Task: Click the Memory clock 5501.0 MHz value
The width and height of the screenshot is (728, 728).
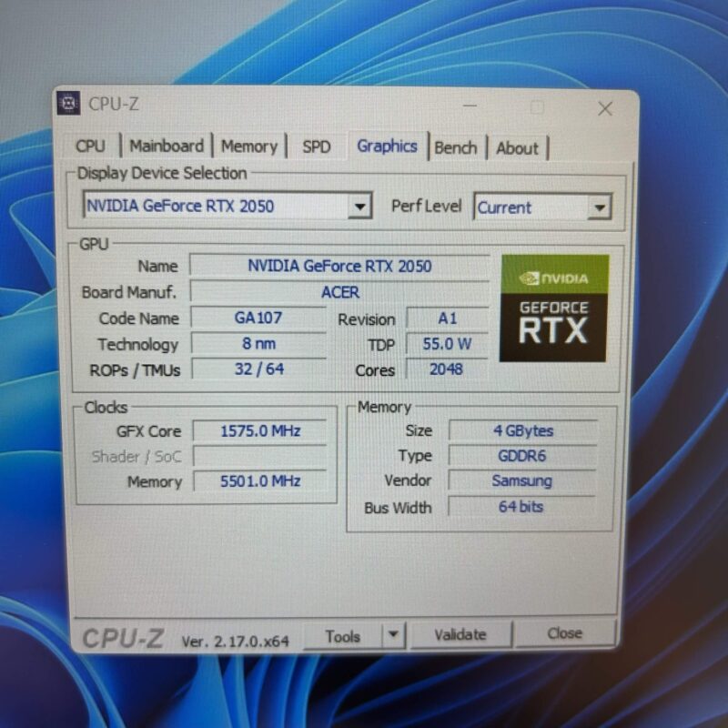Action: (x=260, y=481)
